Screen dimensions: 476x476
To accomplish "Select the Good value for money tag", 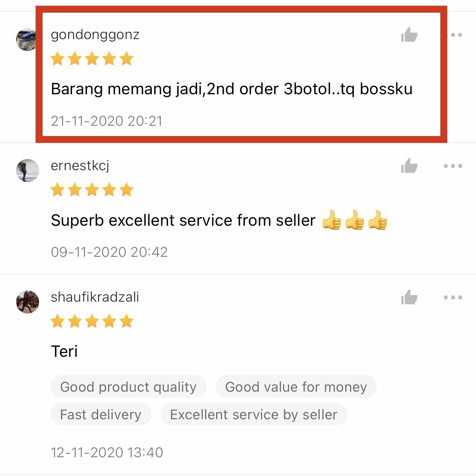I will point(296,387).
